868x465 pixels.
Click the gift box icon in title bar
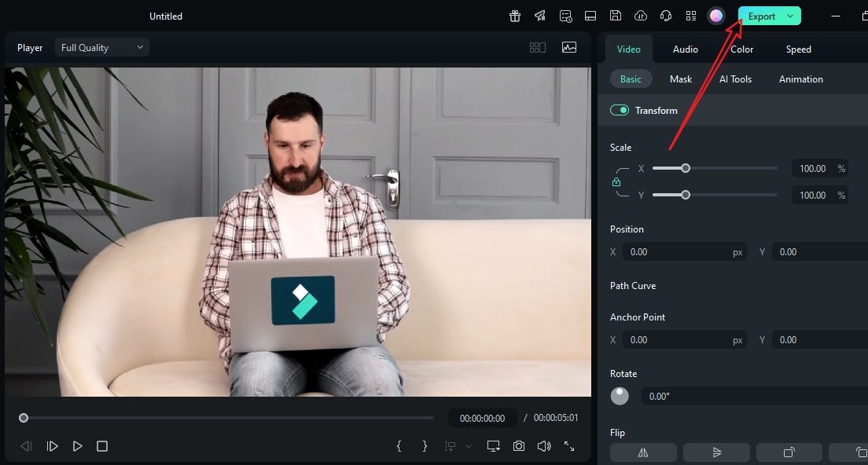point(514,16)
